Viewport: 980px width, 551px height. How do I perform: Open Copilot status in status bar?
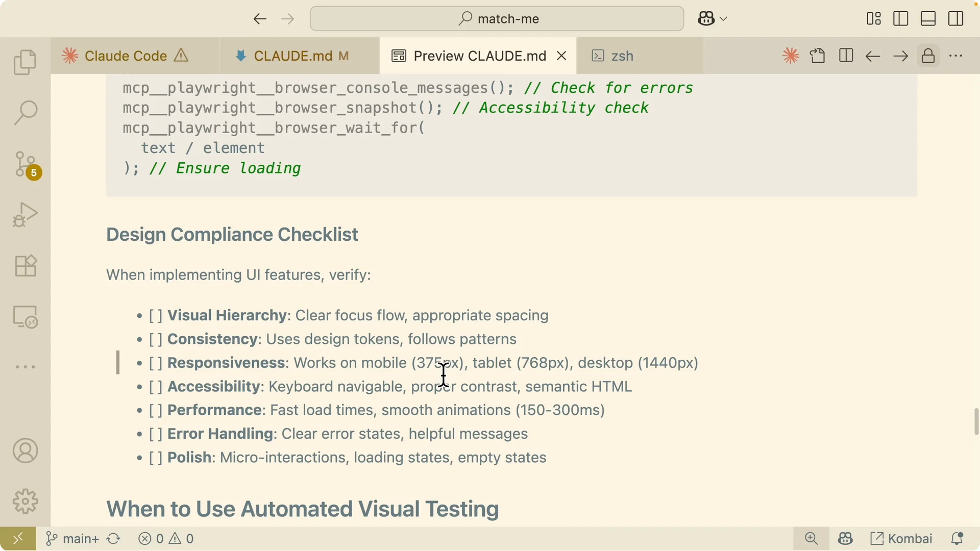(845, 539)
